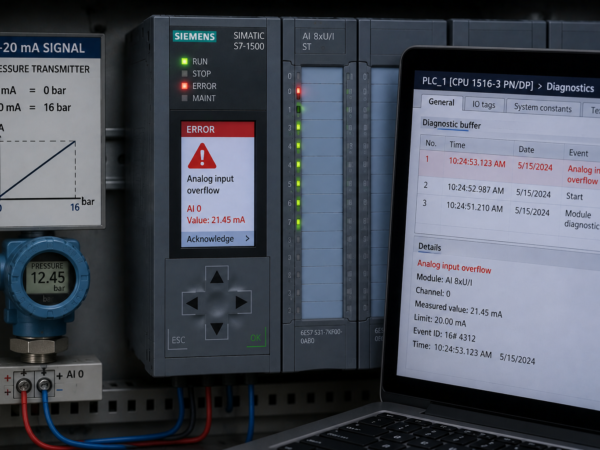Click the 5/15/2024 date in row 1
600x450 pixels.
point(535,166)
